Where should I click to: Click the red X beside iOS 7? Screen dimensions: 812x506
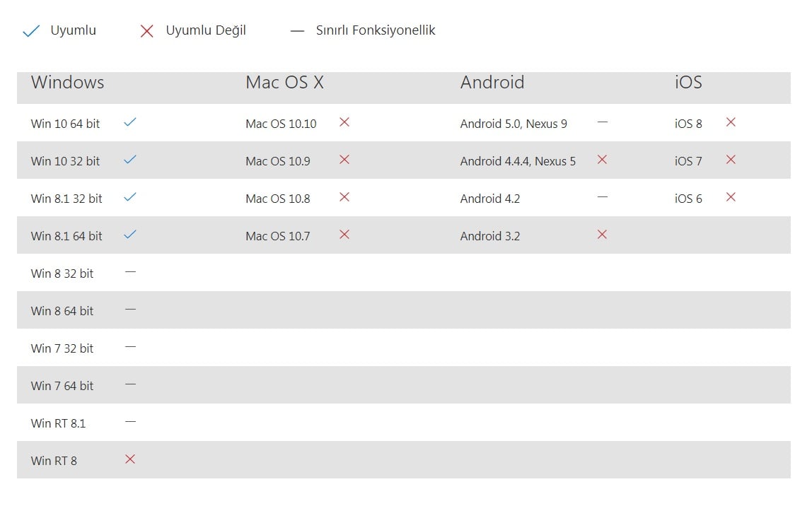731,159
